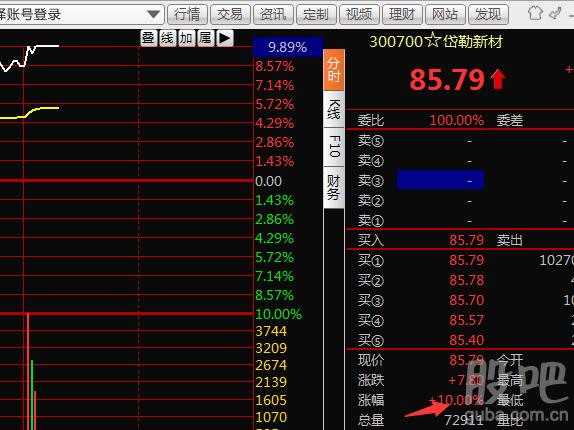574x430 pixels.
Task: Open the 交易 trading menu
Action: pyautogui.click(x=230, y=15)
